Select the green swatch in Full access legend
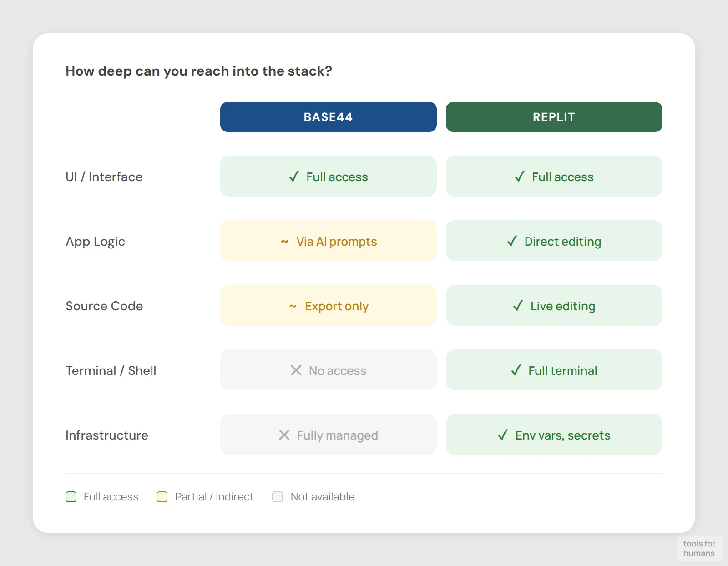728x566 pixels. [x=71, y=497]
